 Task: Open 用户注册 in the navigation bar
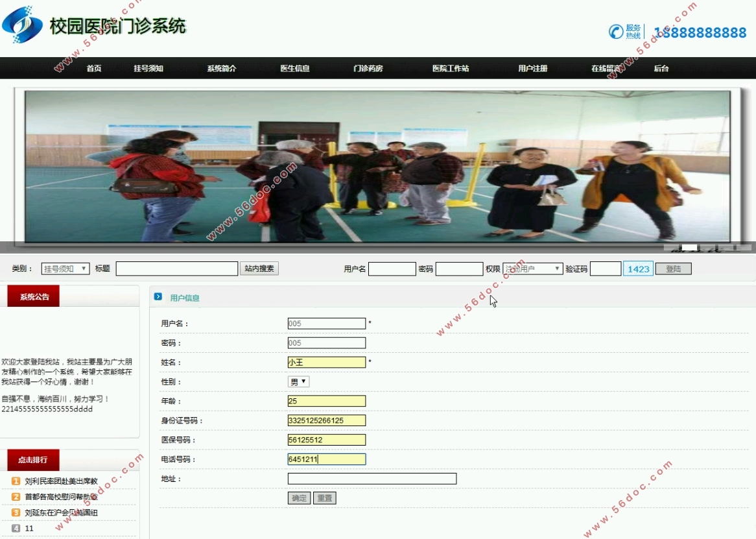coord(533,68)
